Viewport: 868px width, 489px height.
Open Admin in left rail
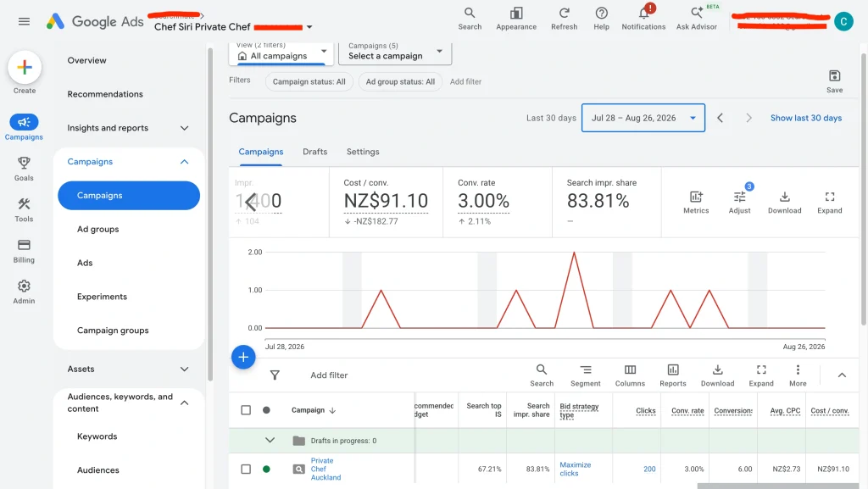[x=24, y=292]
